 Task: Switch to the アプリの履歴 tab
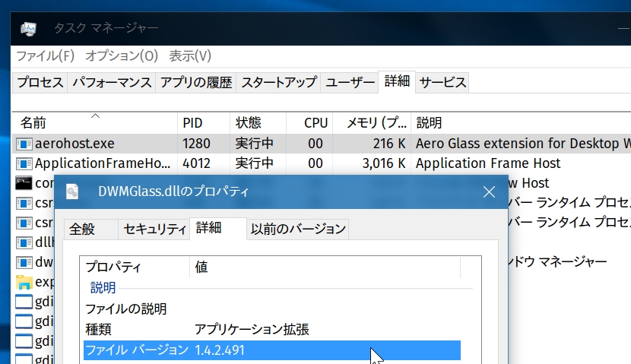point(196,83)
